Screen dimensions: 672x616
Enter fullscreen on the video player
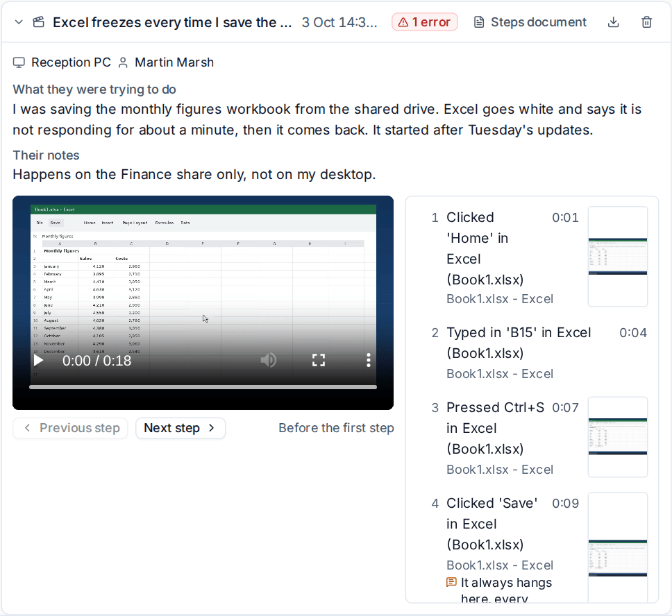[x=319, y=360]
